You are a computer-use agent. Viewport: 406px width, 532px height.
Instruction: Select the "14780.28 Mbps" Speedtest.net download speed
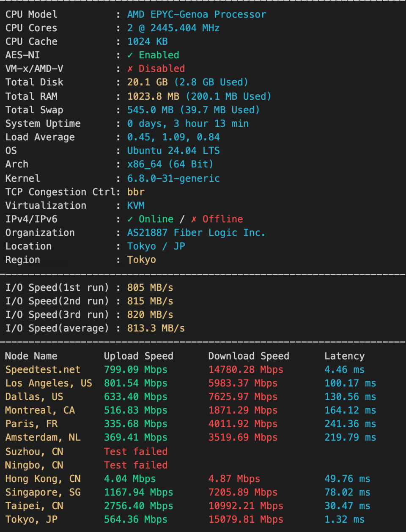(246, 369)
